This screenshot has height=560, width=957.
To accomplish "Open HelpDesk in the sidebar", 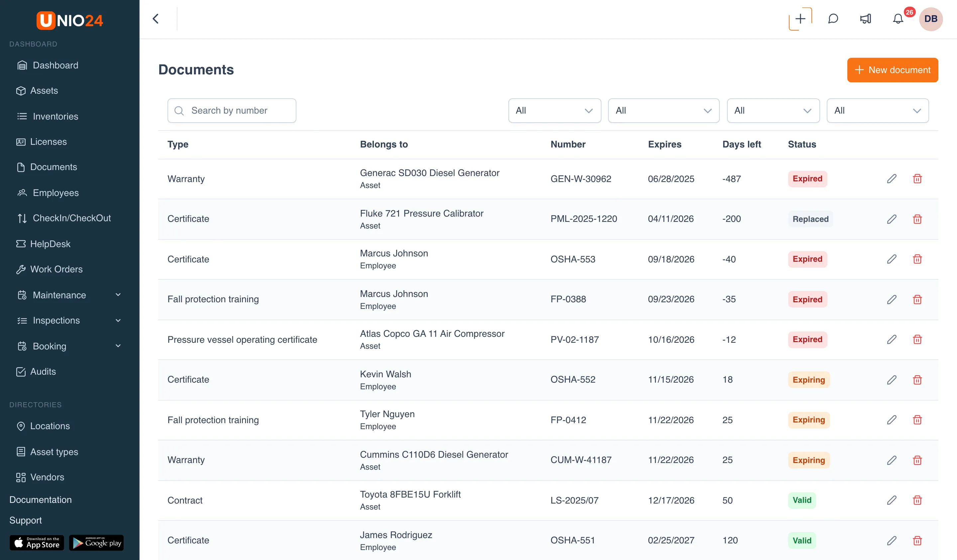I will coord(43,244).
